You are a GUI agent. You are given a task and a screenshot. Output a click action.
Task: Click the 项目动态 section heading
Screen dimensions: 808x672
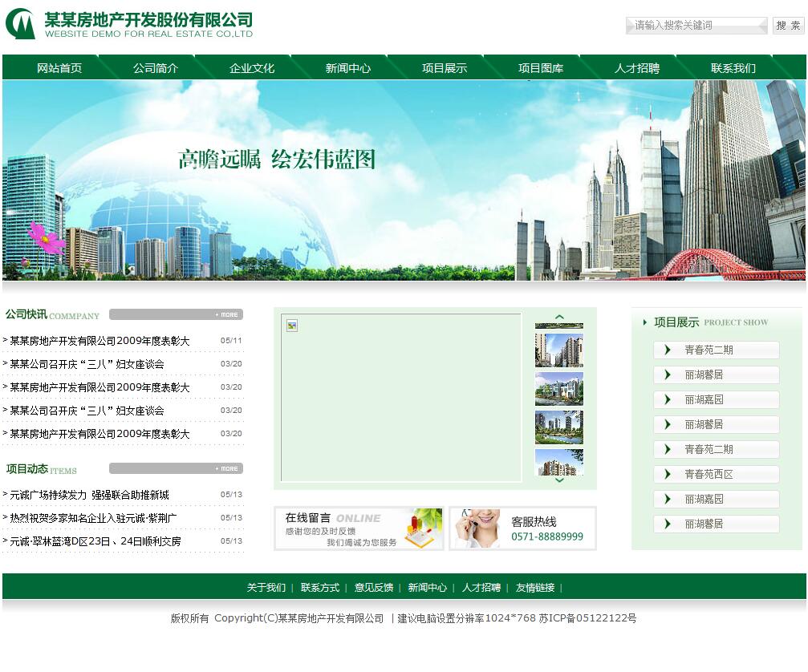click(26, 468)
